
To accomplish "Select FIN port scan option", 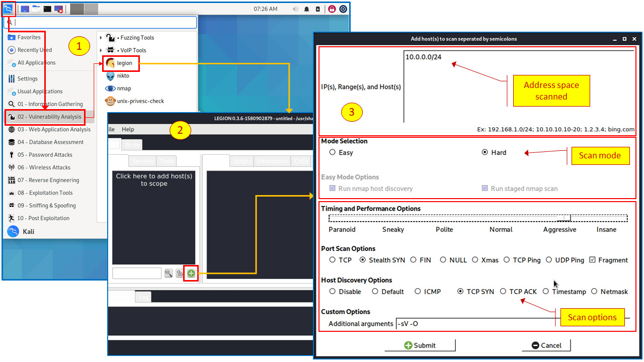I will pos(413,260).
